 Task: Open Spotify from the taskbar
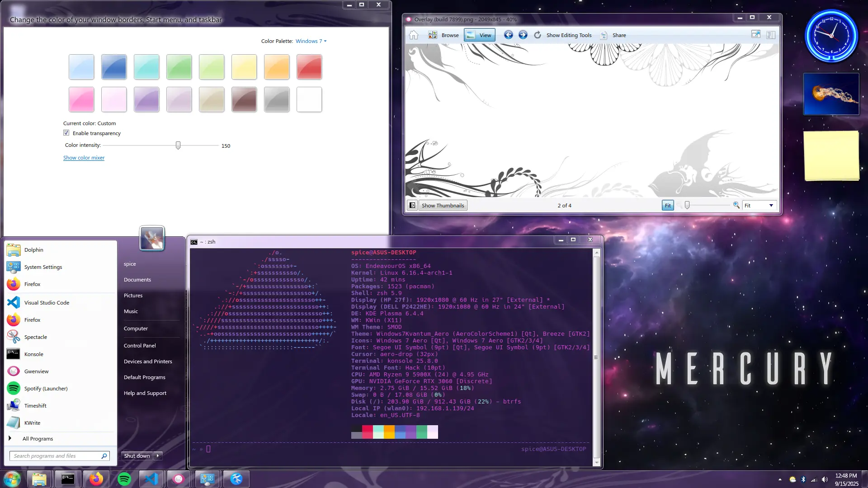tap(124, 479)
